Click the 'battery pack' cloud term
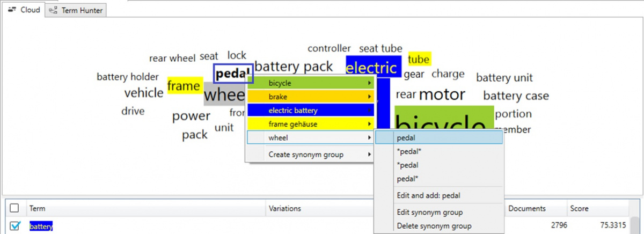 [x=294, y=67]
